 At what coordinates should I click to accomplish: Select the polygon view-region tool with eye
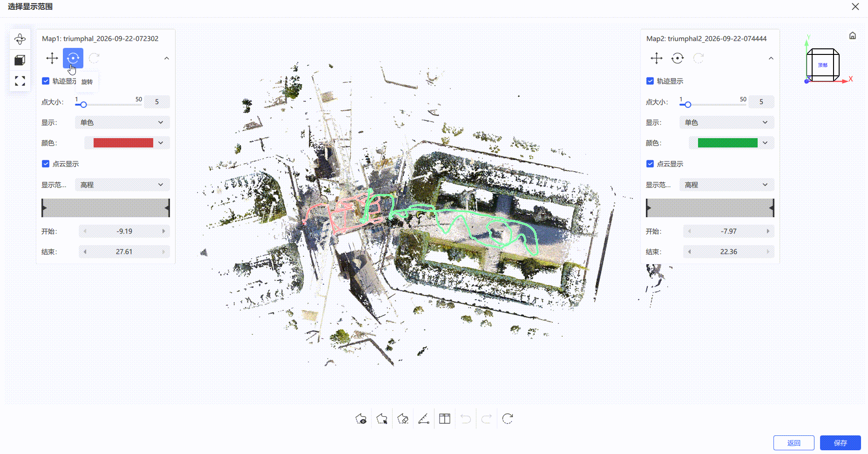[361, 419]
